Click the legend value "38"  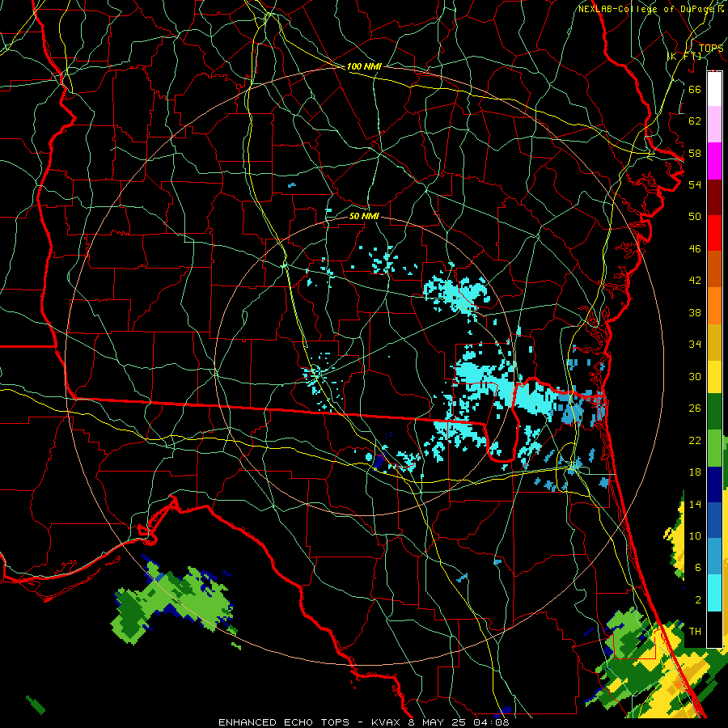(695, 312)
